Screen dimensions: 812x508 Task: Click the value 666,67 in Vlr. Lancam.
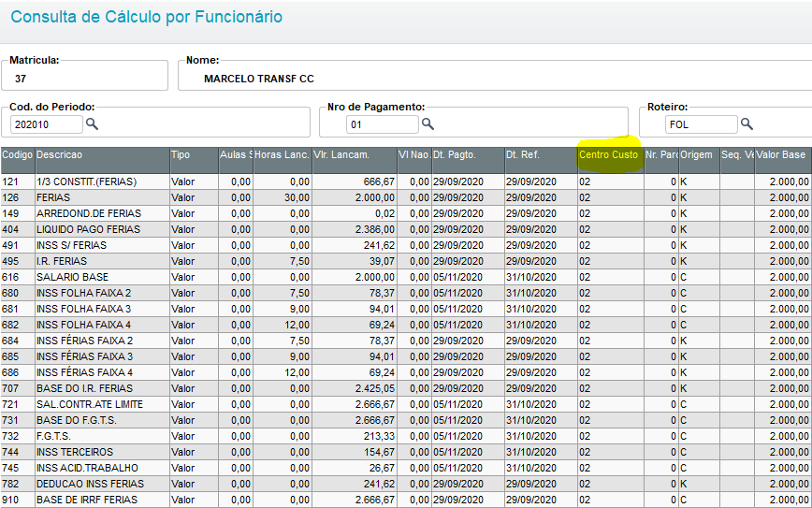pos(379,181)
